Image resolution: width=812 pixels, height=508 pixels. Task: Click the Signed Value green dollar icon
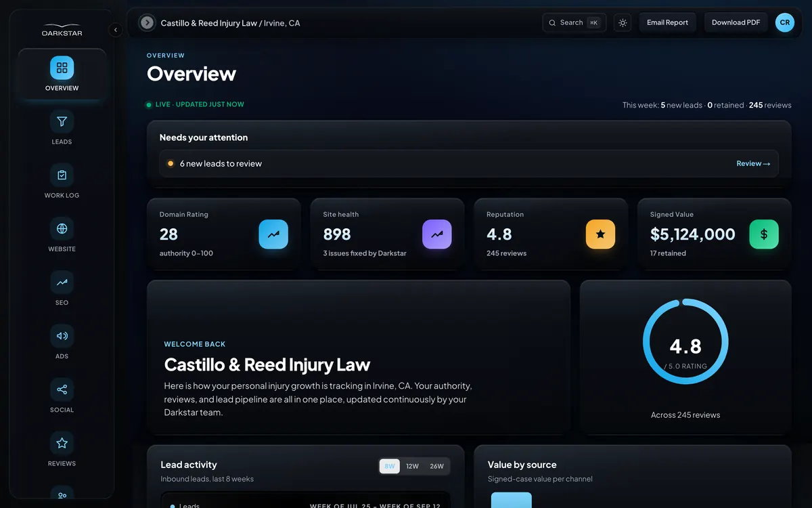pos(764,234)
